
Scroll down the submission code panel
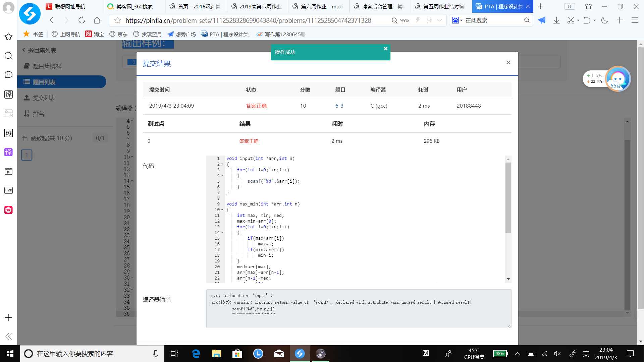click(x=508, y=279)
